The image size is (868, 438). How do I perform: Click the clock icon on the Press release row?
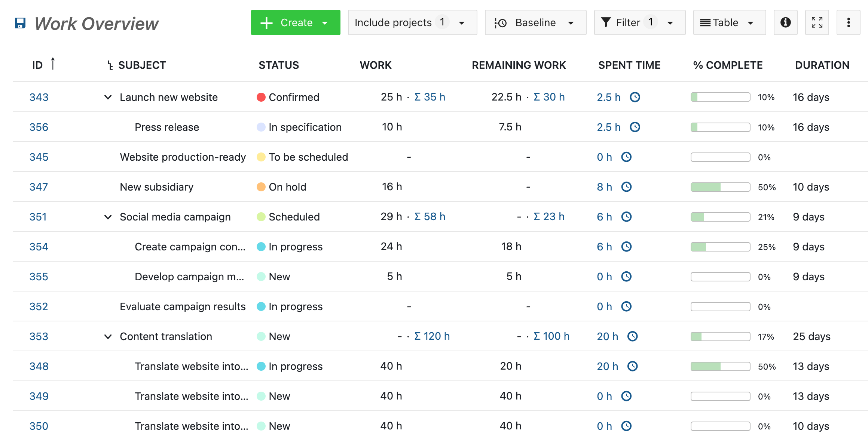point(635,127)
